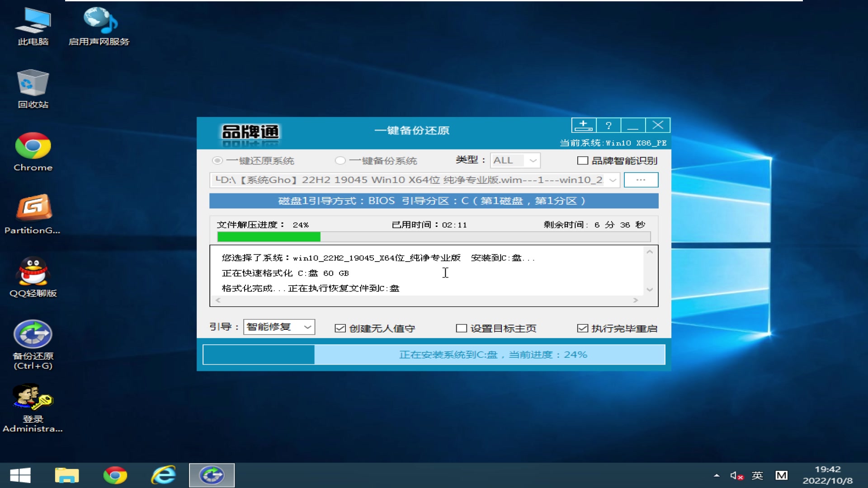Expand the 类型 ALL dropdown
Image resolution: width=868 pixels, height=488 pixels.
click(533, 160)
